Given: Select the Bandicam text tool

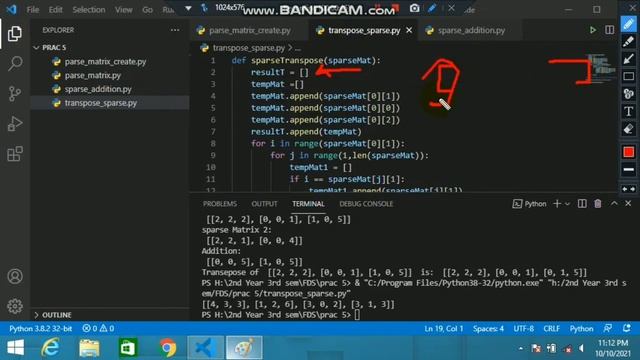Looking at the screenshot, I should coord(629,111).
